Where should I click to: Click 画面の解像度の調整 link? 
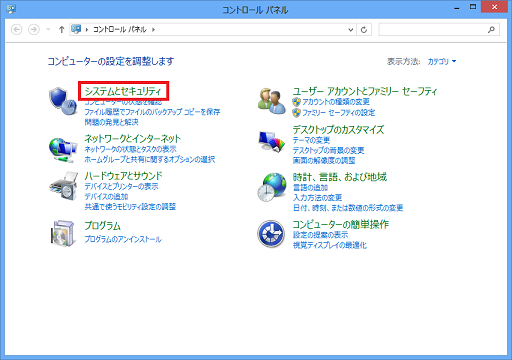click(x=324, y=161)
